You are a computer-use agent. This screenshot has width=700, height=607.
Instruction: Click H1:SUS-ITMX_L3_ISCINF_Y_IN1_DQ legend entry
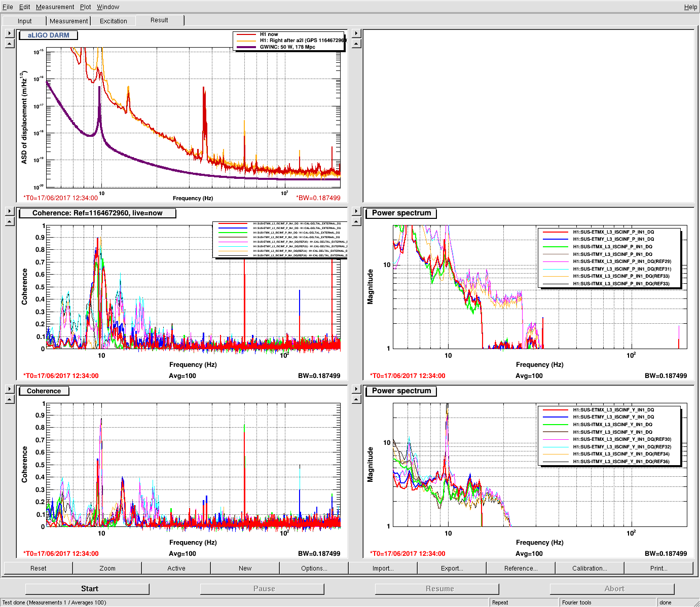click(612, 425)
